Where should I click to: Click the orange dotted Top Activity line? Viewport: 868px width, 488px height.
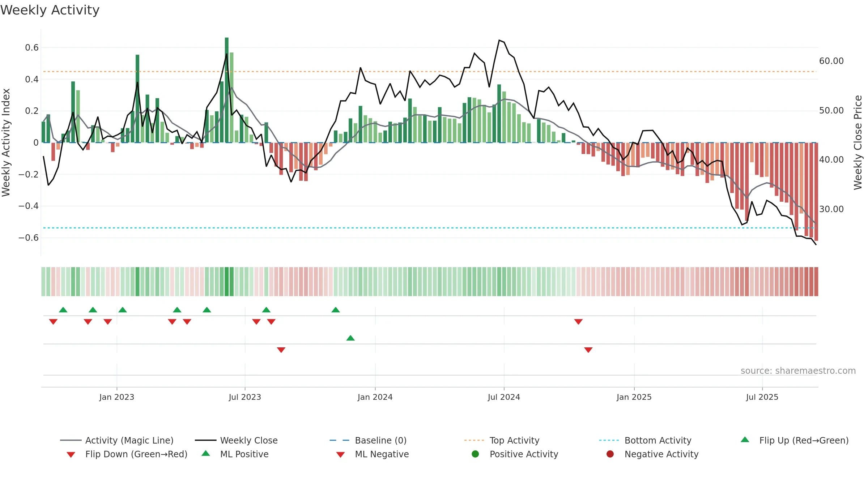(430, 72)
